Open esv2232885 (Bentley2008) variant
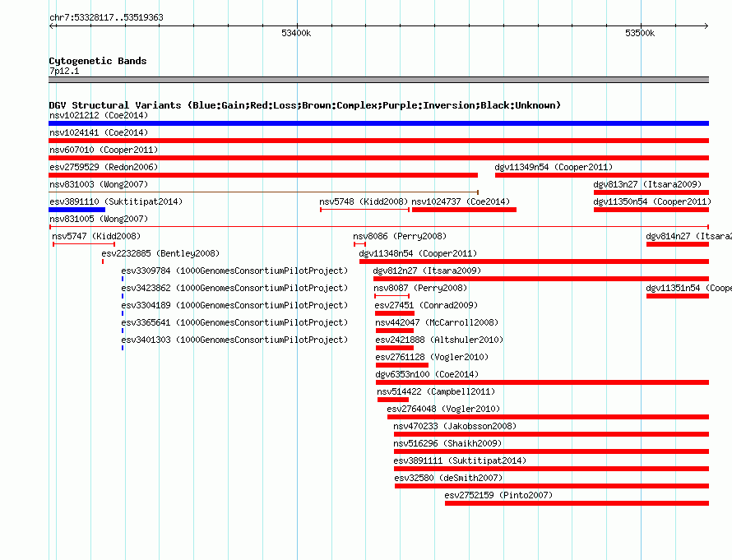Screen dimensions: 732x560 tap(160, 253)
